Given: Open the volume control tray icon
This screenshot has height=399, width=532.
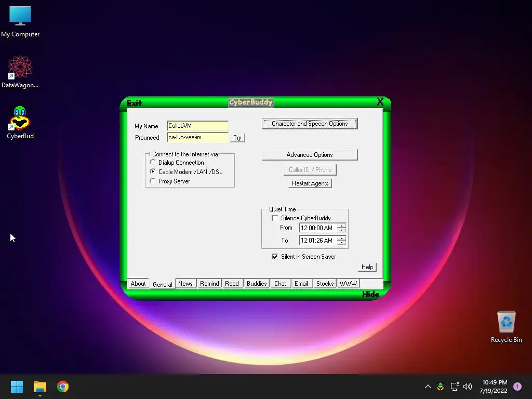Looking at the screenshot, I should click(468, 387).
